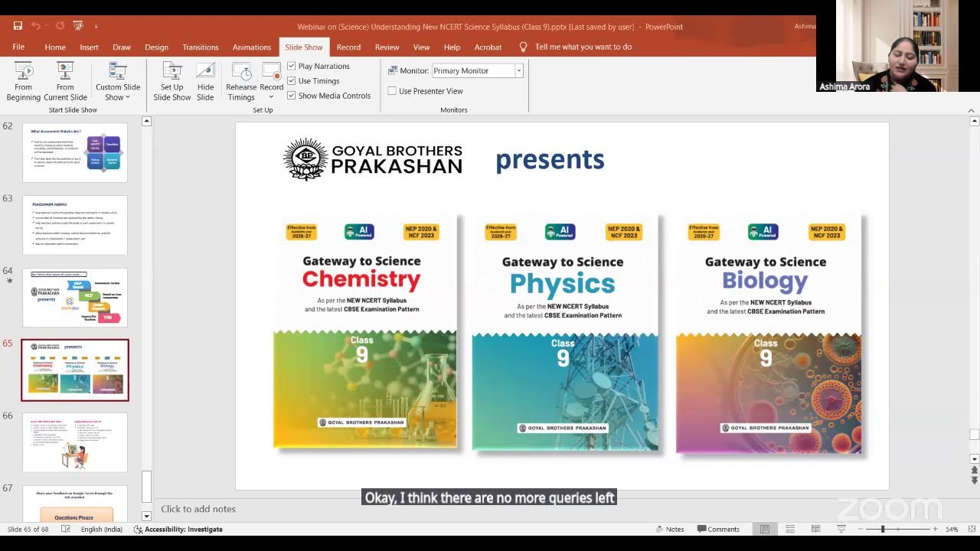Switch to the Draw tab

coord(122,47)
